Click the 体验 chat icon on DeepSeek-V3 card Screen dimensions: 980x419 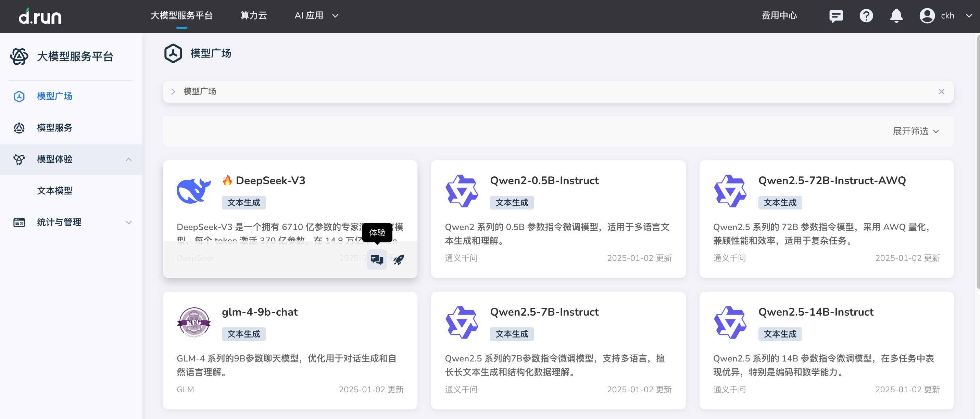click(x=377, y=259)
